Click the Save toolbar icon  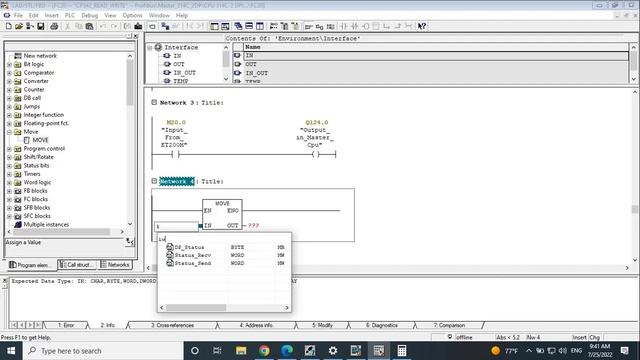(x=41, y=26)
